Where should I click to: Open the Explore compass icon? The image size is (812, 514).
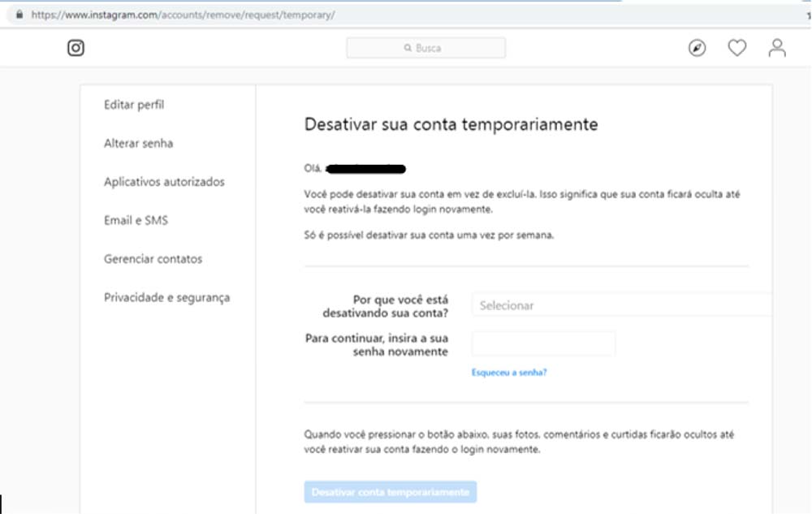pyautogui.click(x=697, y=48)
